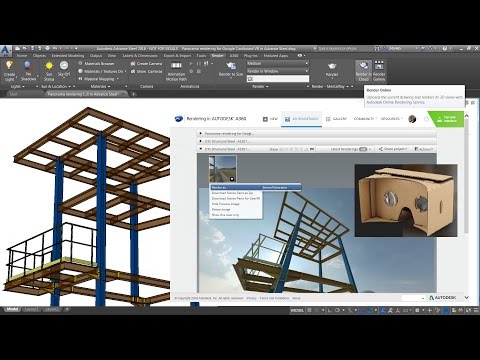Switch to the Model layout tab

[x=12, y=310]
